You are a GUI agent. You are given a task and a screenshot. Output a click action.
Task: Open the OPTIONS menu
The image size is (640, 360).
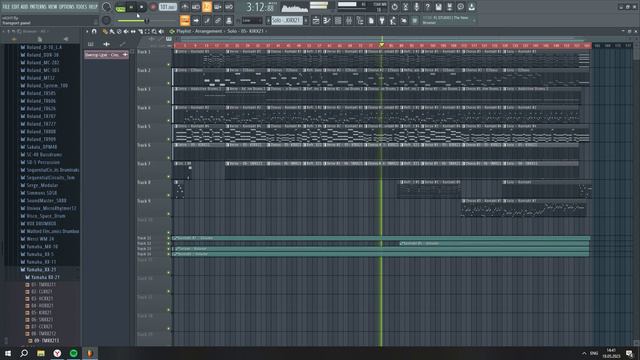pyautogui.click(x=67, y=7)
